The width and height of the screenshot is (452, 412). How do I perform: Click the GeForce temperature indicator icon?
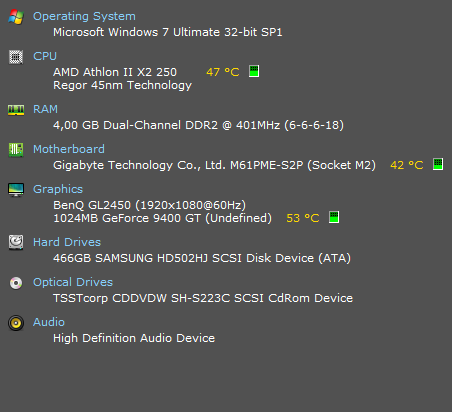tap(334, 217)
